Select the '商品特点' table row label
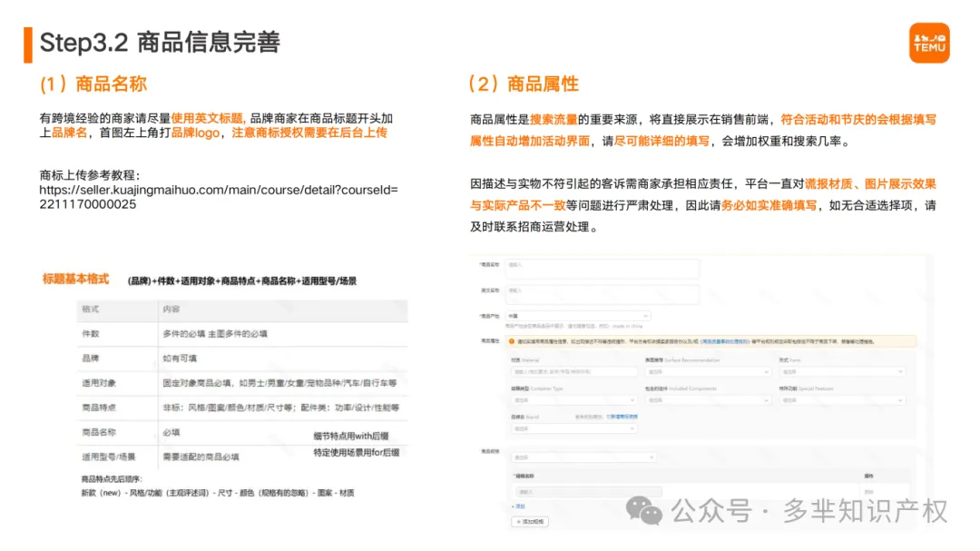This screenshot has width=980, height=551. [99, 408]
